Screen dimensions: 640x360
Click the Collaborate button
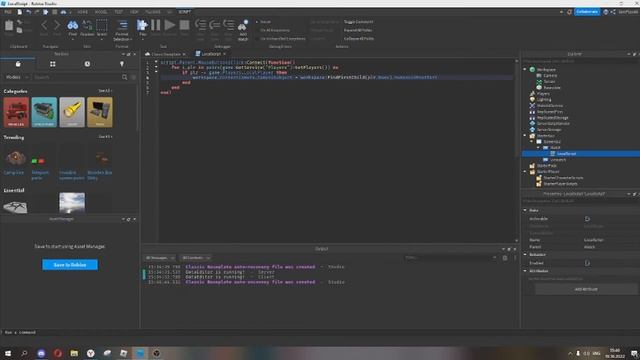(x=587, y=12)
